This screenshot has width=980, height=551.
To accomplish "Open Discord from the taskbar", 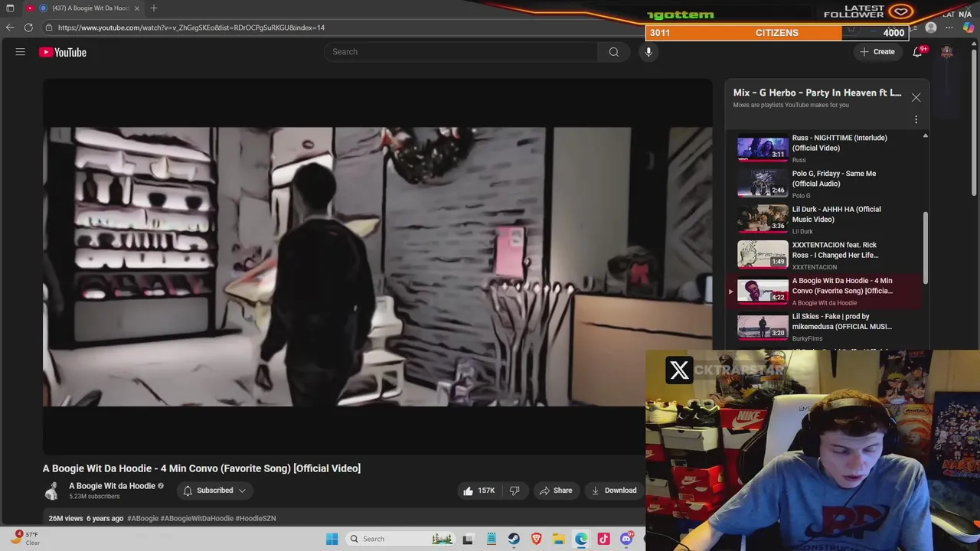I will click(x=627, y=539).
